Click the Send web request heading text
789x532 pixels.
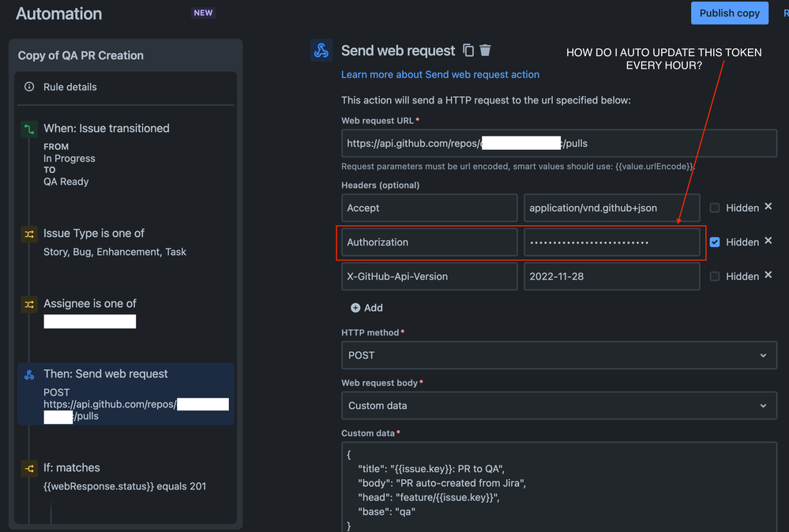point(398,51)
